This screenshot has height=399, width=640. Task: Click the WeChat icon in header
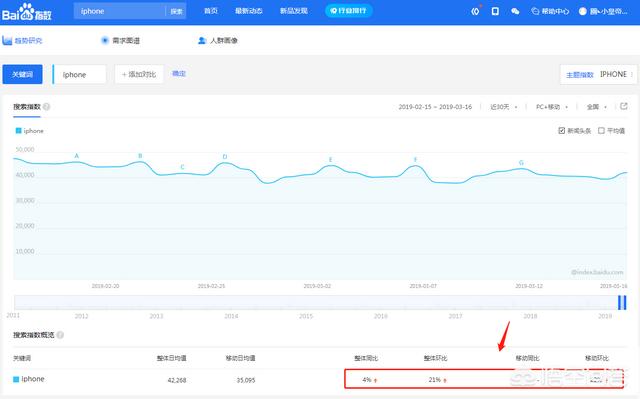515,11
